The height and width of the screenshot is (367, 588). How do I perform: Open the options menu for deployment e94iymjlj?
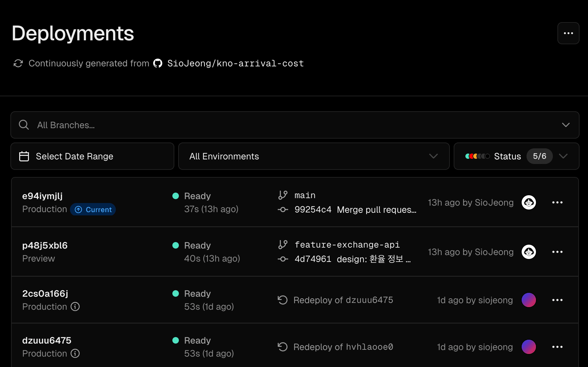[x=558, y=202]
